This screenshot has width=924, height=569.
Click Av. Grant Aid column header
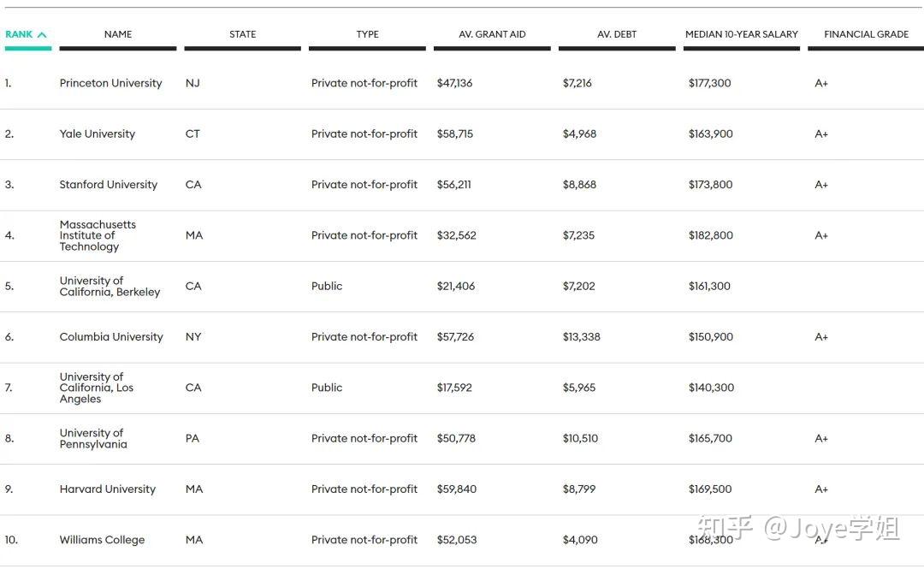[x=492, y=34]
